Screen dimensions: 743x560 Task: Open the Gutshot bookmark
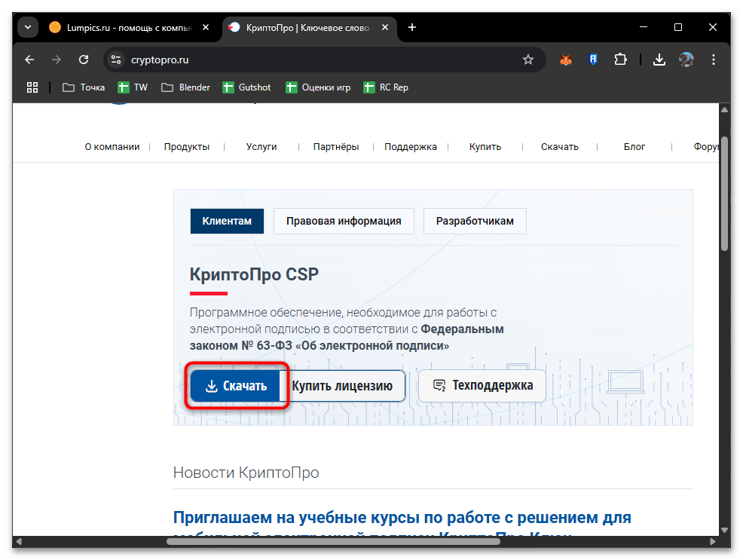(x=247, y=87)
